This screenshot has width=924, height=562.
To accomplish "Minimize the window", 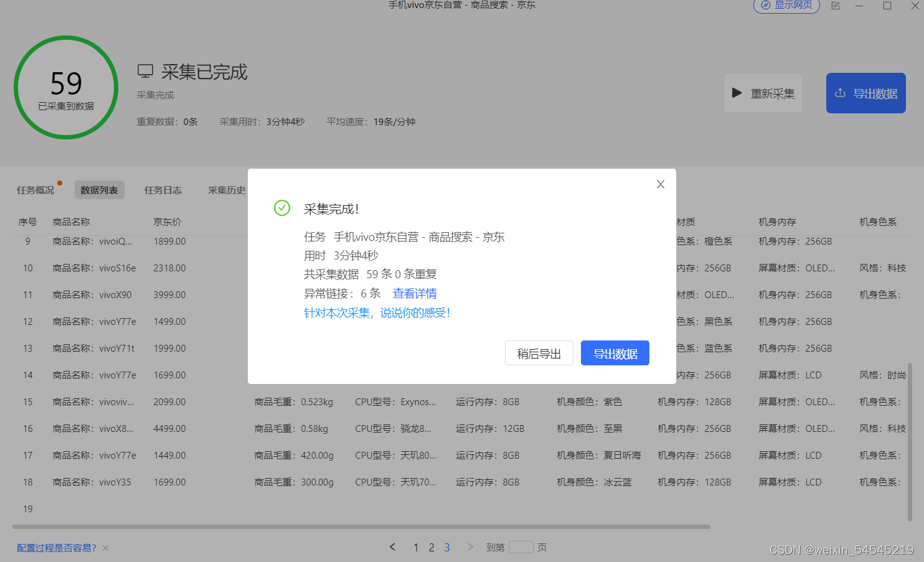I will [x=859, y=6].
